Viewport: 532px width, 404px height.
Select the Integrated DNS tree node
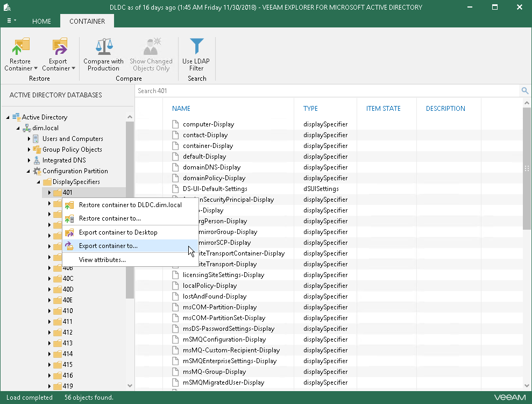click(x=64, y=160)
